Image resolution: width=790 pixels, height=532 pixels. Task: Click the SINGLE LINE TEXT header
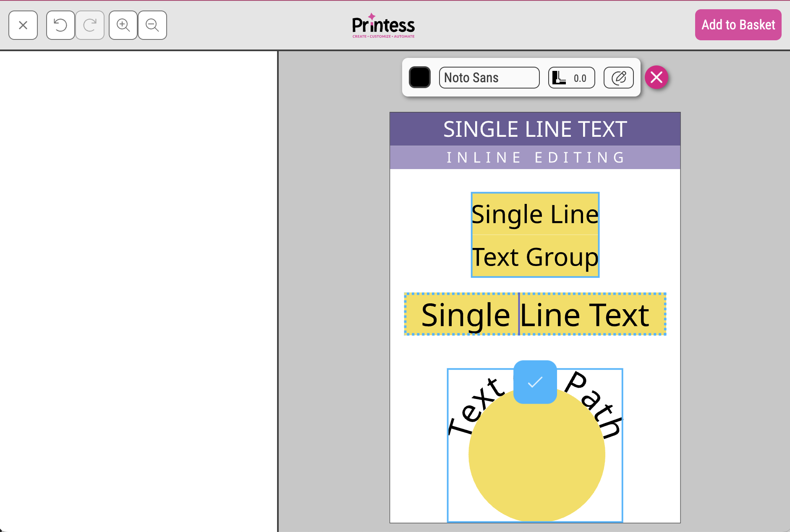[535, 129]
